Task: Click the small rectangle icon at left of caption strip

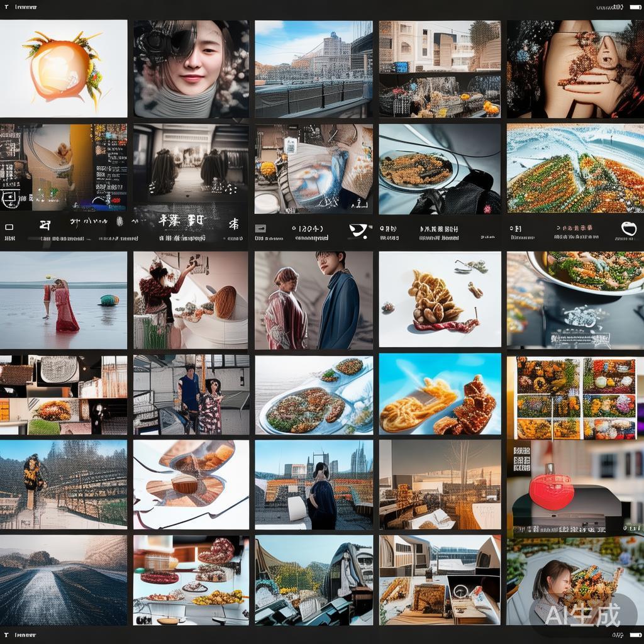Action: (x=9, y=227)
